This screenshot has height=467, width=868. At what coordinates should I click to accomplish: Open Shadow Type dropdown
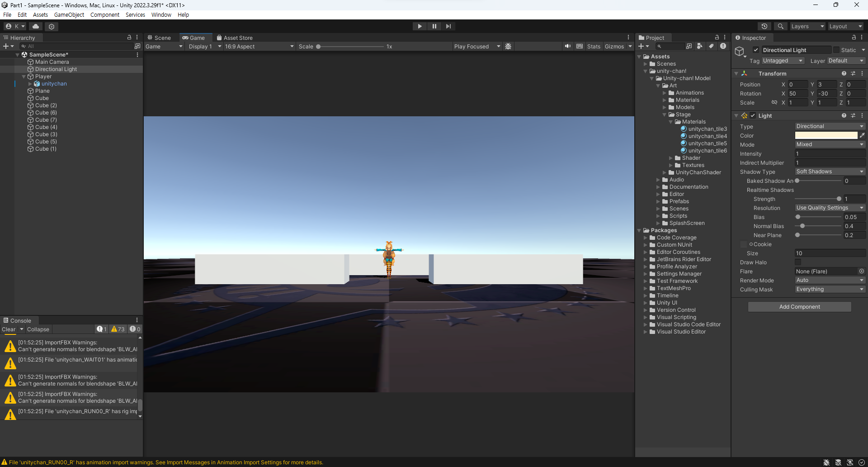point(830,172)
